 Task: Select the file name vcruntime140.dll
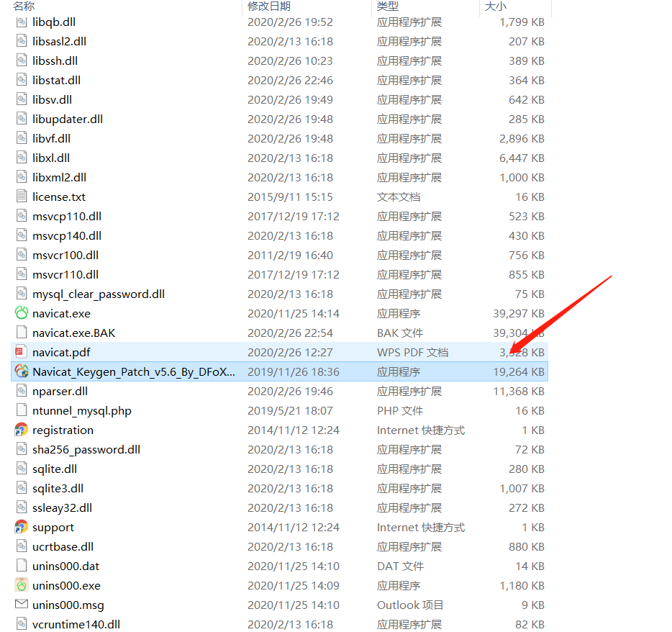click(x=76, y=624)
